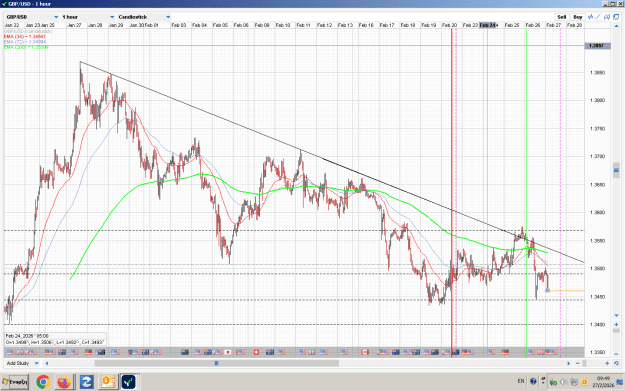Viewport: 625px width, 391px height.
Task: Open Outlook from the taskbar
Action: [108, 382]
